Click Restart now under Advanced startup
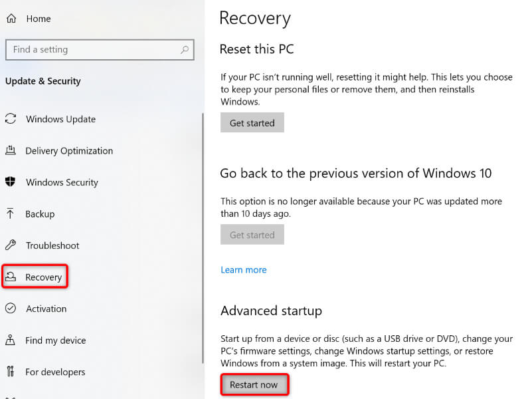The image size is (532, 399). tap(254, 385)
